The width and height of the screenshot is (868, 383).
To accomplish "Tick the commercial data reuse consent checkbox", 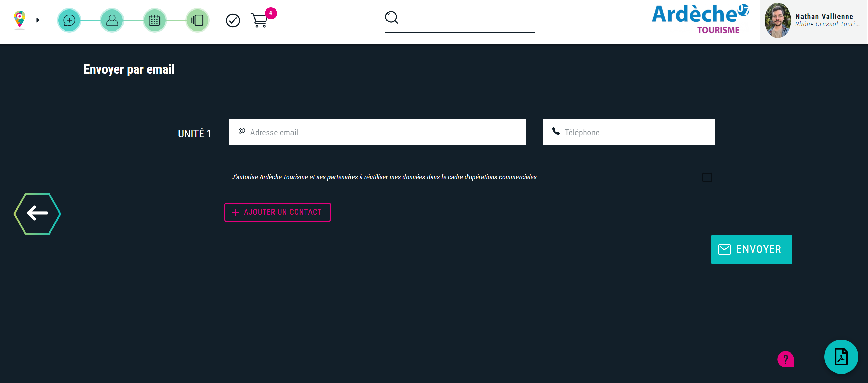I will click(707, 177).
